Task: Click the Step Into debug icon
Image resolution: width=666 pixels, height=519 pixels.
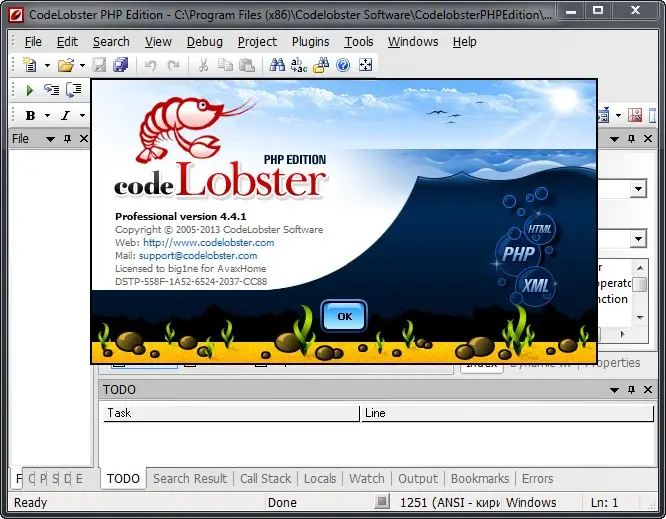Action: click(51, 90)
